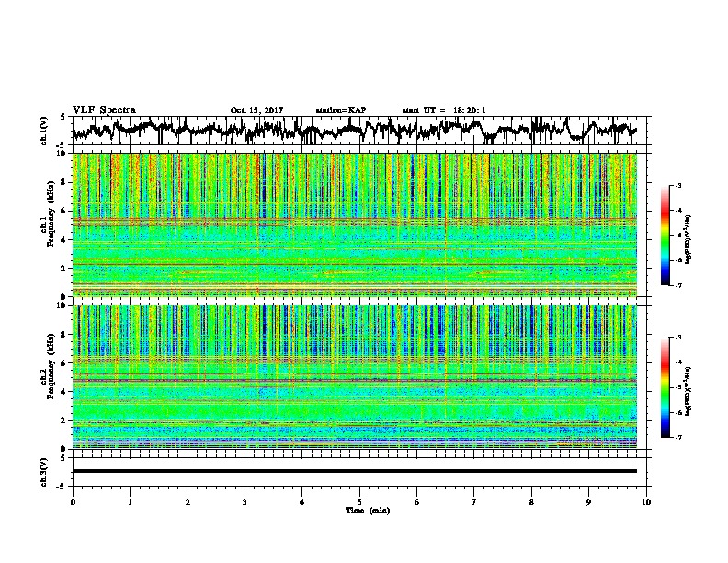
Task: Click the ch.2 spectrogram panel
Action: click(354, 376)
